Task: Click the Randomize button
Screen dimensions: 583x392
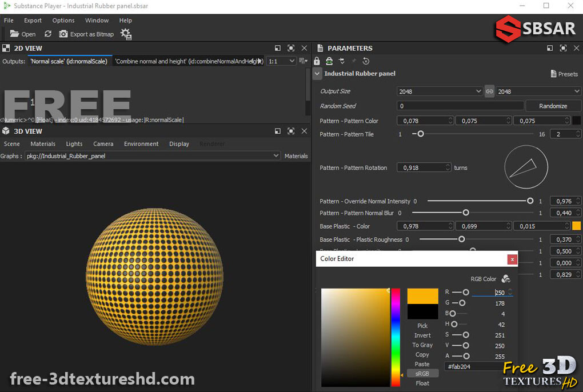Action: 553,105
